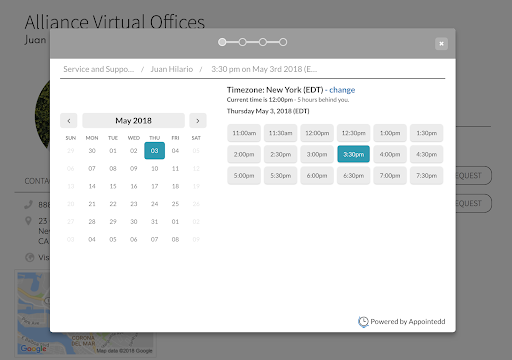512x360 pixels.
Task: Select the 7:30pm time slot
Action: 426,176
